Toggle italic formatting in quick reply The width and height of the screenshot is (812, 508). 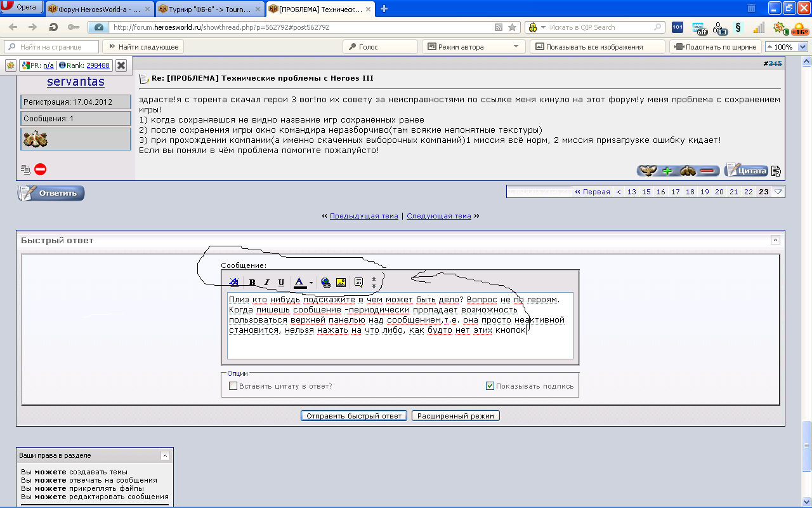(x=266, y=283)
